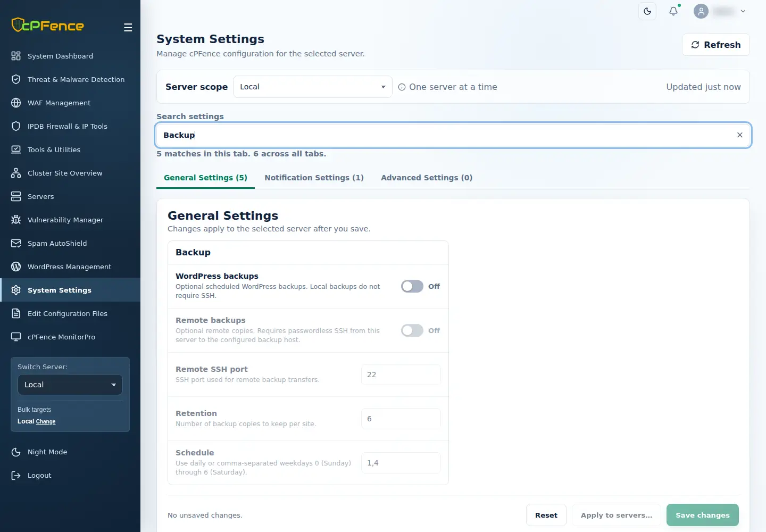
Task: Click the Save changes button
Action: (703, 515)
